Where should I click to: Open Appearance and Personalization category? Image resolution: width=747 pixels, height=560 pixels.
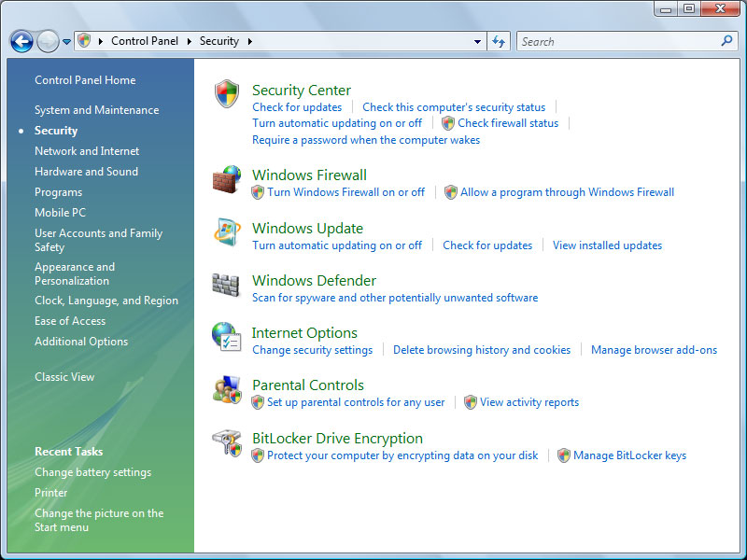coord(75,273)
